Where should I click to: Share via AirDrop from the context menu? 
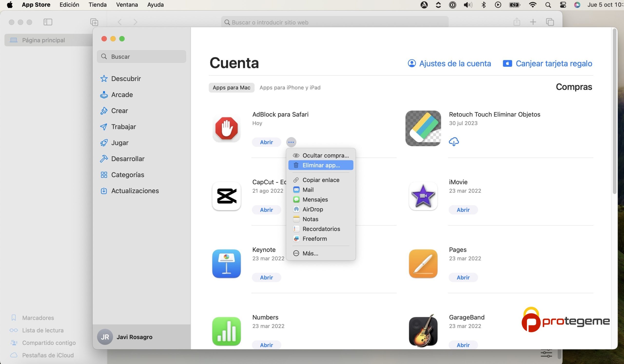point(321,209)
